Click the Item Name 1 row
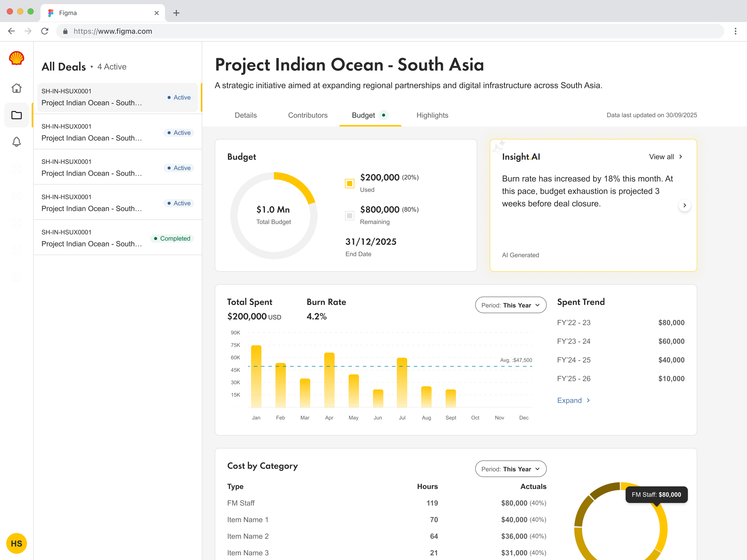Screen dimensions: 747x560 [x=387, y=520]
